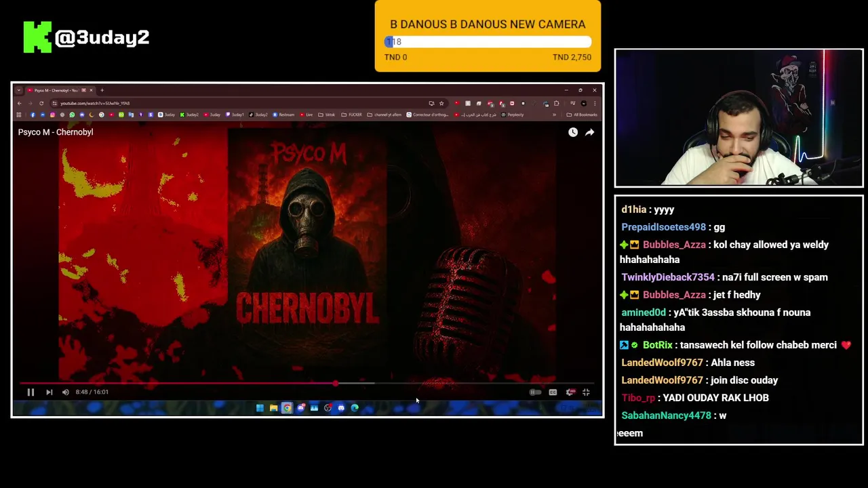Viewport: 868px width, 488px height.
Task: Turn on subtitles with CC button
Action: point(553,392)
